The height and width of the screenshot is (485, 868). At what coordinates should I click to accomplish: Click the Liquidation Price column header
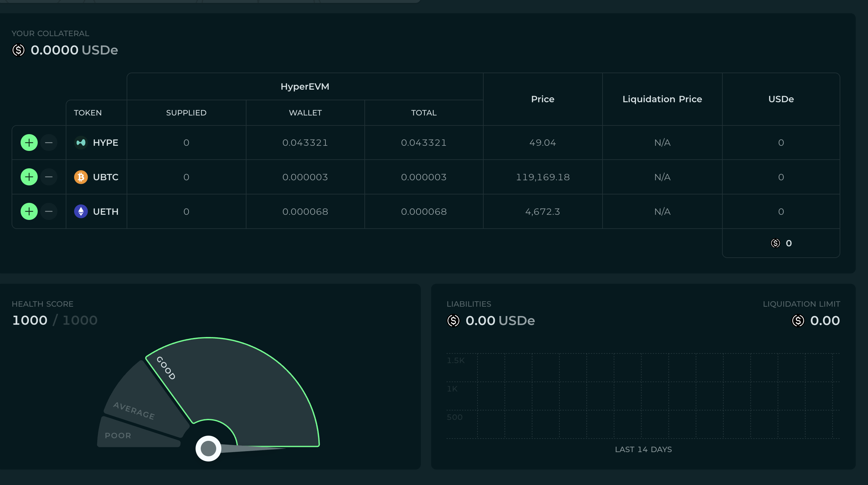[x=662, y=99]
